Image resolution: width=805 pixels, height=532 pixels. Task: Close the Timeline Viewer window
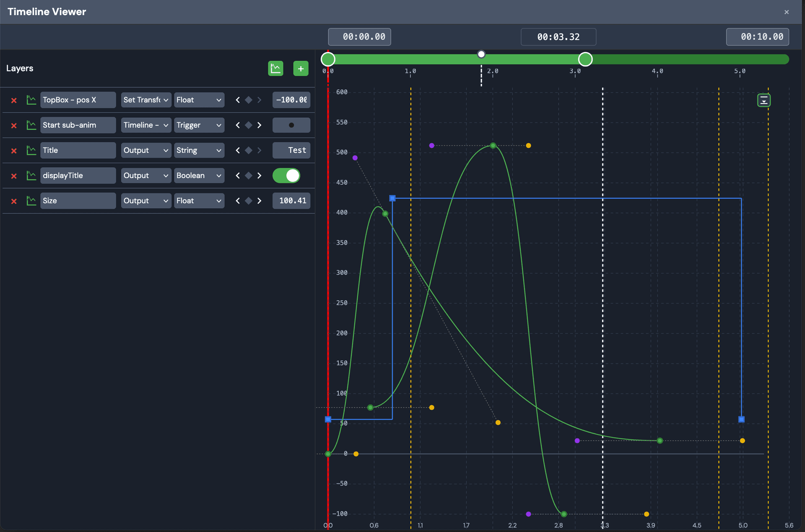[x=787, y=12]
